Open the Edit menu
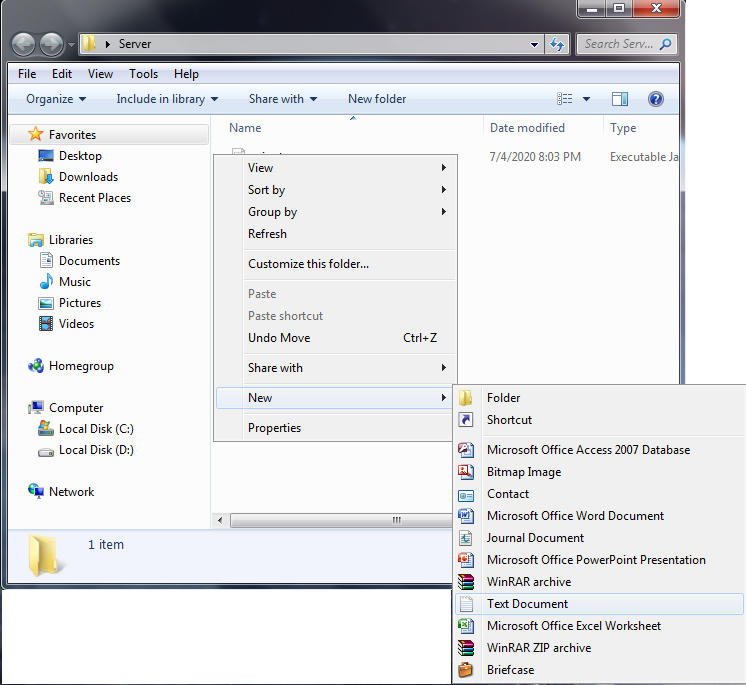The image size is (746, 685). [x=62, y=74]
